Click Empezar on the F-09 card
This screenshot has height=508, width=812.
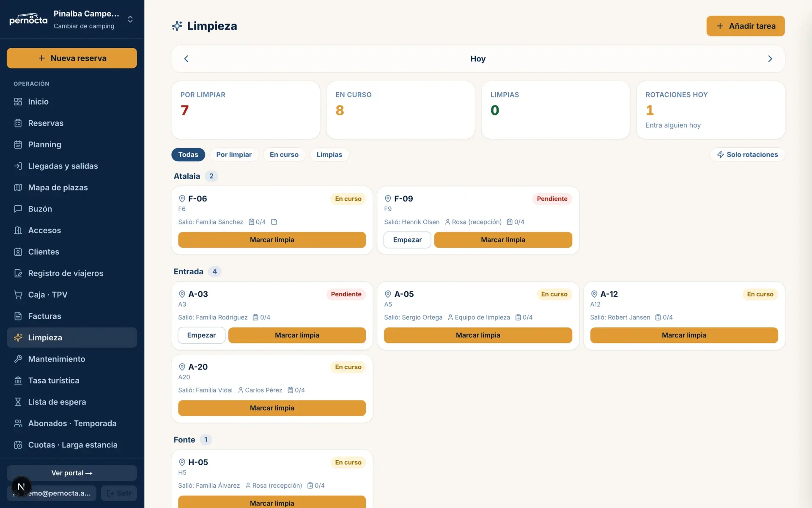(407, 240)
